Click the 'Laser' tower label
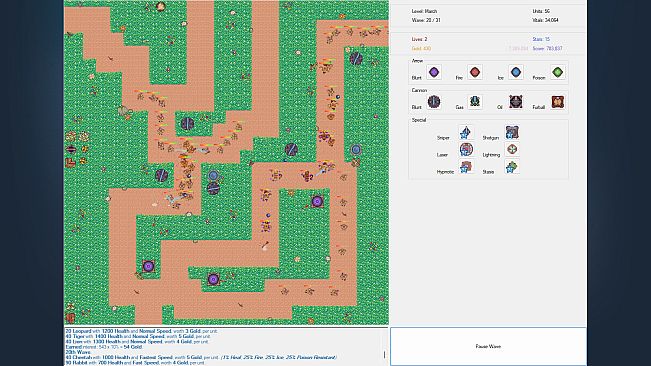This screenshot has width=651, height=366. (x=442, y=155)
